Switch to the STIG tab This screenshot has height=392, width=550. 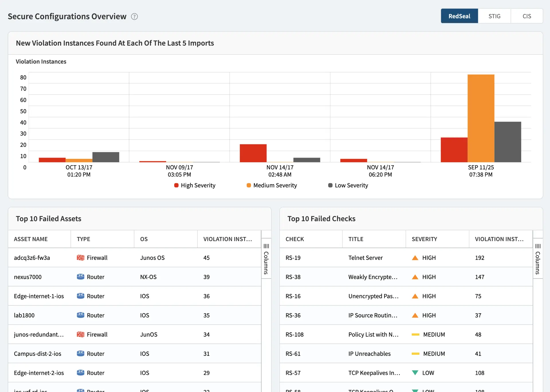tap(494, 16)
